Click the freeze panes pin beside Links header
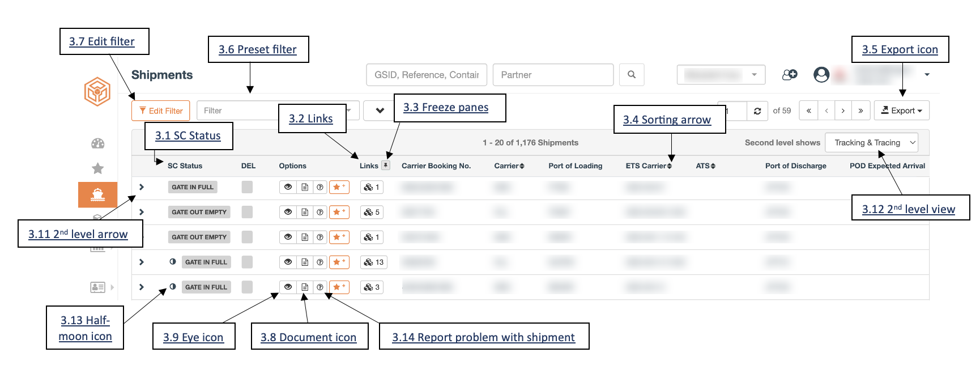Image resolution: width=980 pixels, height=365 pixels. [386, 165]
